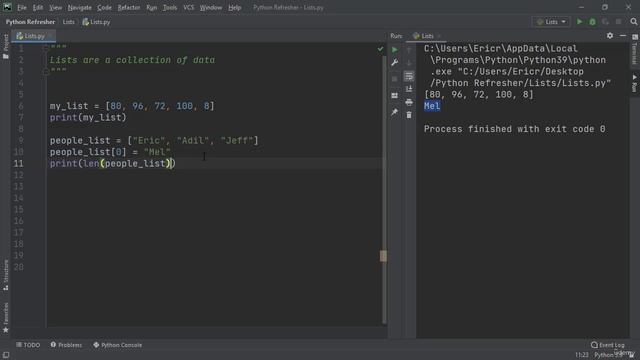Open the Problems tool window

click(66, 345)
